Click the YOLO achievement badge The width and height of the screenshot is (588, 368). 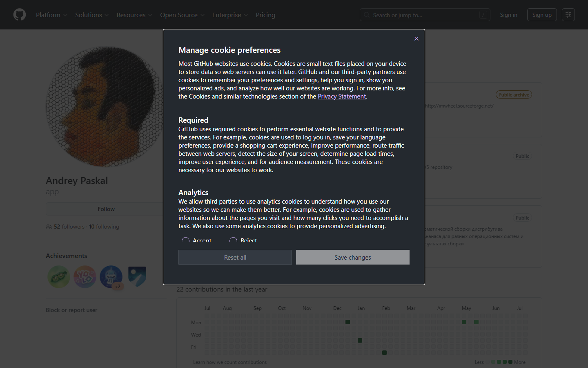[85, 276]
